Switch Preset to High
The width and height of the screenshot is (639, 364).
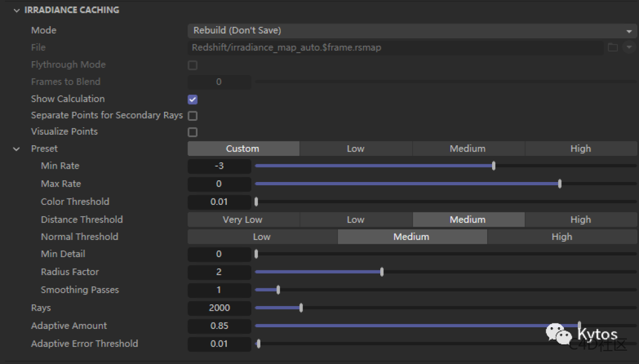point(580,148)
